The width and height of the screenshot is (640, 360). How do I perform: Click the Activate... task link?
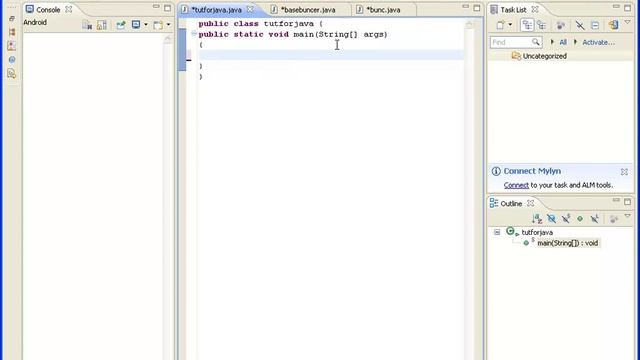point(598,42)
